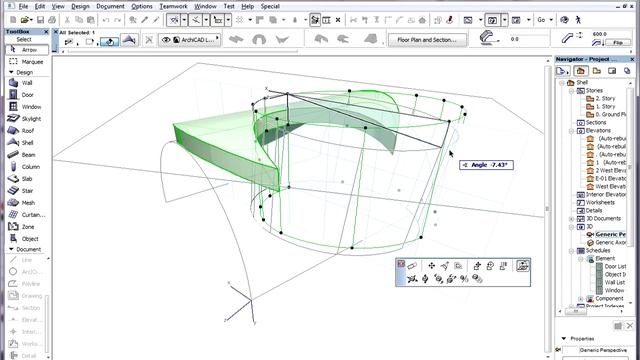Image resolution: width=640 pixels, height=360 pixels.
Task: Click the Save toolbar icon
Action: pyautogui.click(x=40, y=20)
